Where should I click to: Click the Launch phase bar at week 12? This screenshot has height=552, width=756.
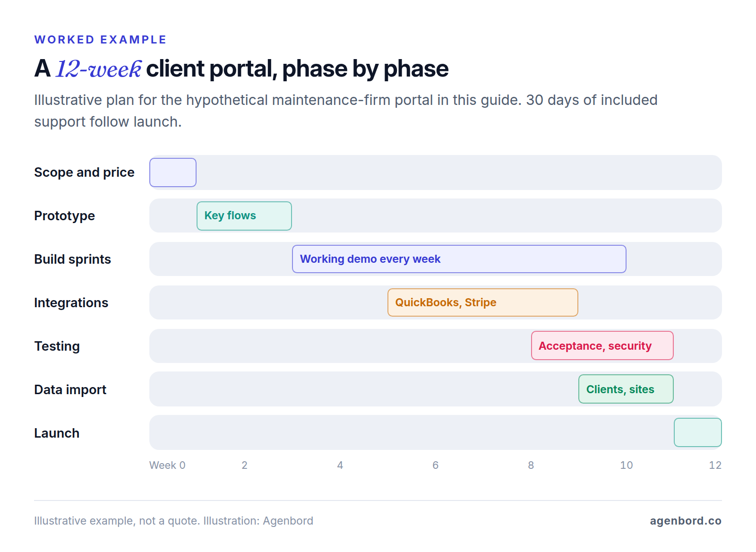(x=698, y=432)
